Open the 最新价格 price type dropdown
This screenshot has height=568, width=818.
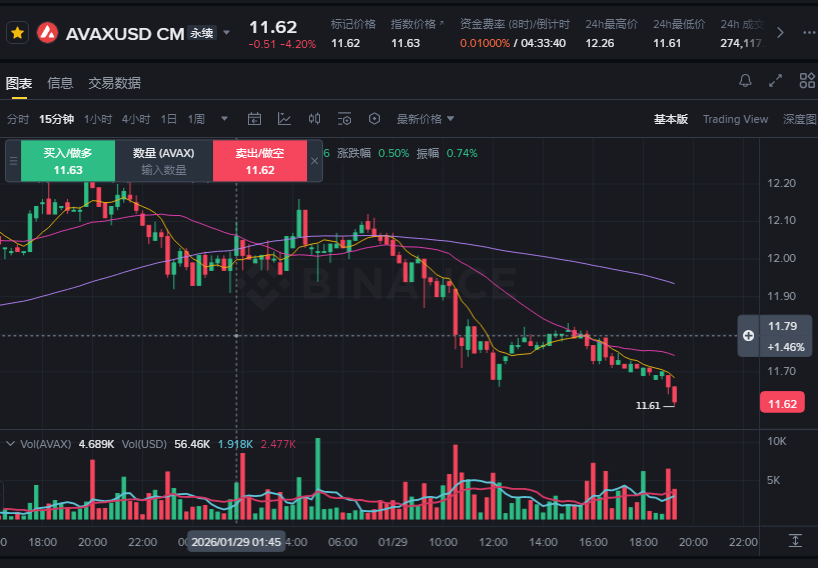tap(426, 119)
